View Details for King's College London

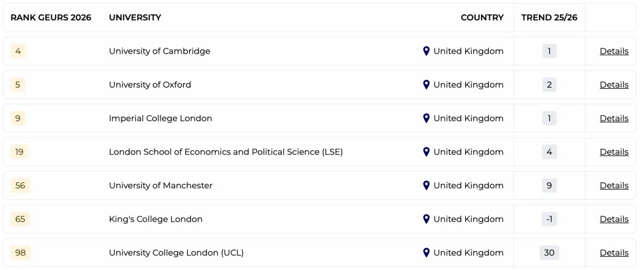click(614, 219)
